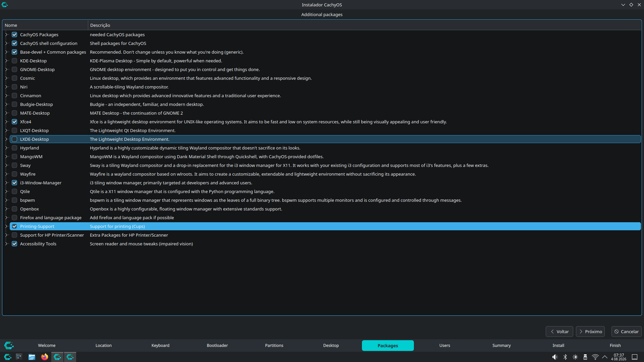This screenshot has height=362, width=644.
Task: Launch Firefox from the taskbar
Action: [x=45, y=357]
